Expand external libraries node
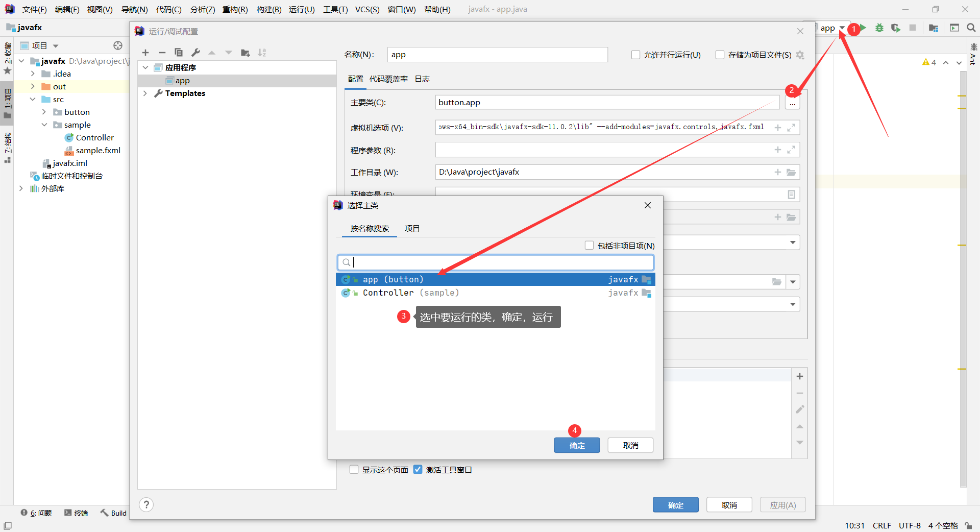This screenshot has height=532, width=980. 21,188
